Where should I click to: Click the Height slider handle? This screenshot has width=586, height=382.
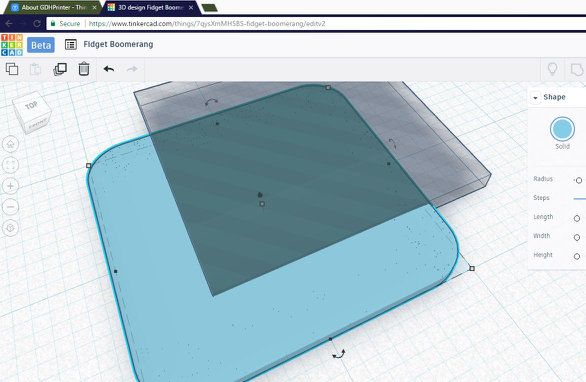[577, 256]
